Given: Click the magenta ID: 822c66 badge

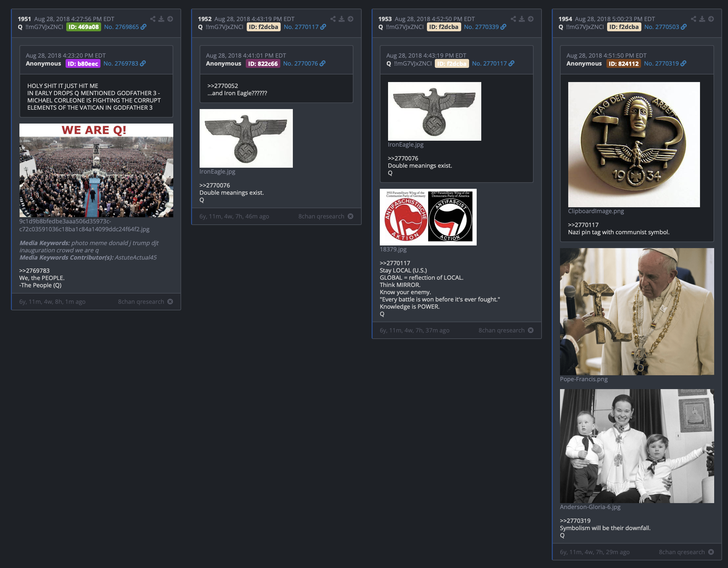Looking at the screenshot, I should click(x=263, y=64).
